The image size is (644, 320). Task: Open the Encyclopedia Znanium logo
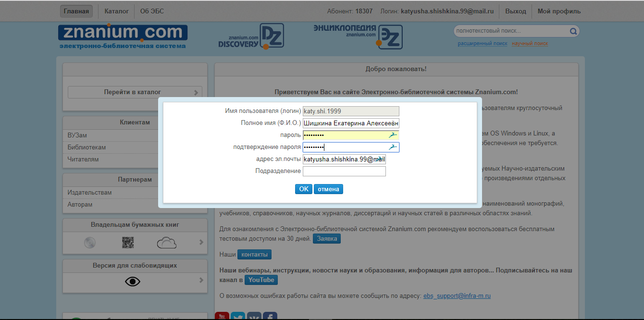coord(358,37)
